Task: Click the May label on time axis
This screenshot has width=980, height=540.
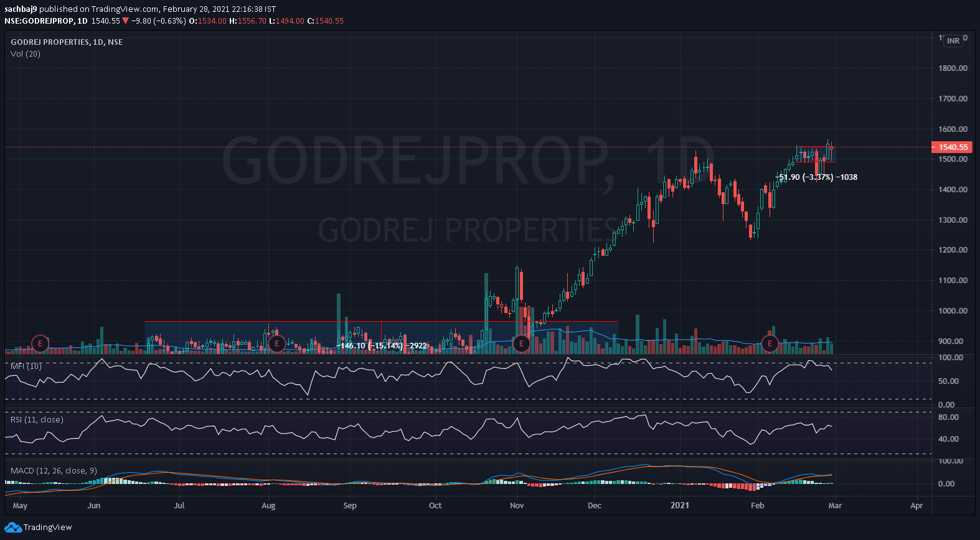Action: click(x=20, y=506)
